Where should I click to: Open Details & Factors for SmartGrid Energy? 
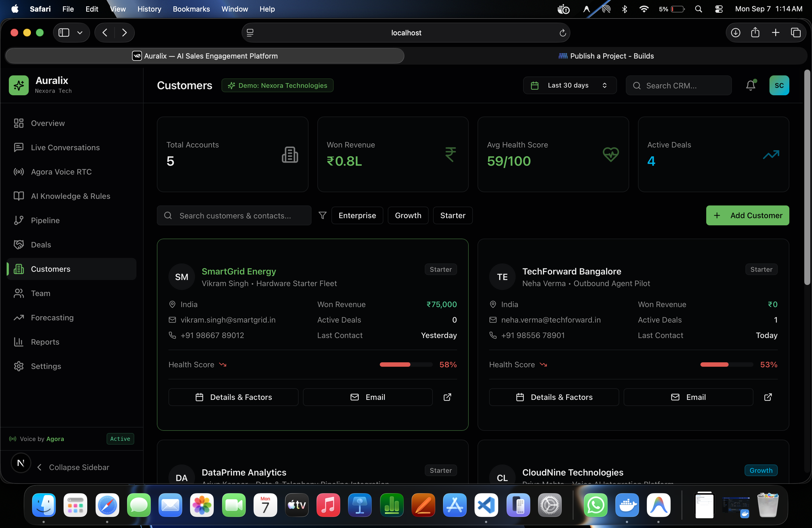[233, 397]
